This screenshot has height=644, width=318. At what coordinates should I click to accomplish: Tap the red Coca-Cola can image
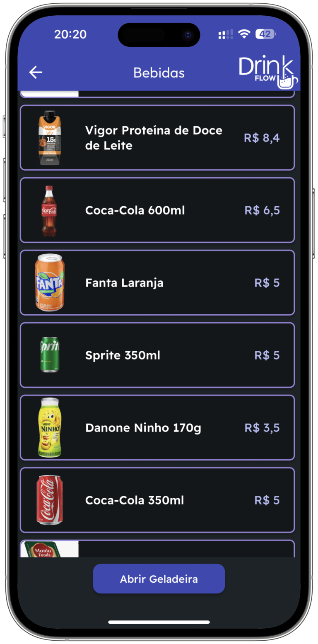click(50, 500)
